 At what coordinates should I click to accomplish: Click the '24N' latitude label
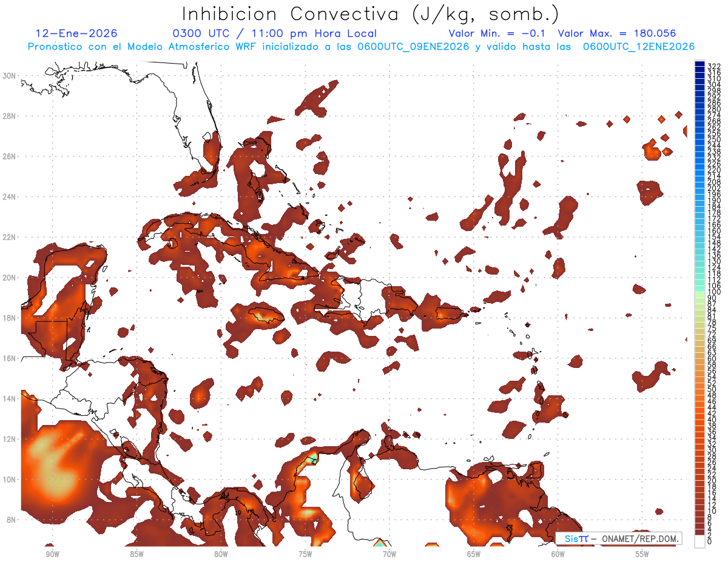pos(9,197)
